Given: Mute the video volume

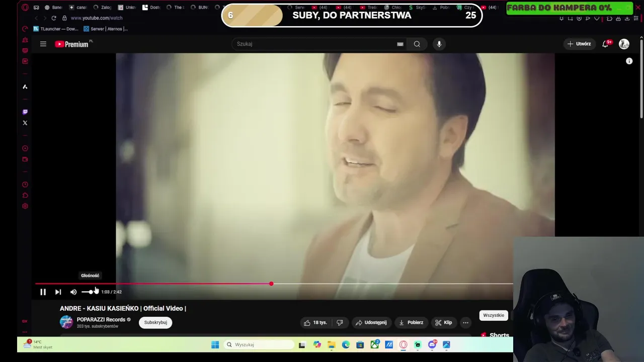Looking at the screenshot, I should (x=73, y=292).
